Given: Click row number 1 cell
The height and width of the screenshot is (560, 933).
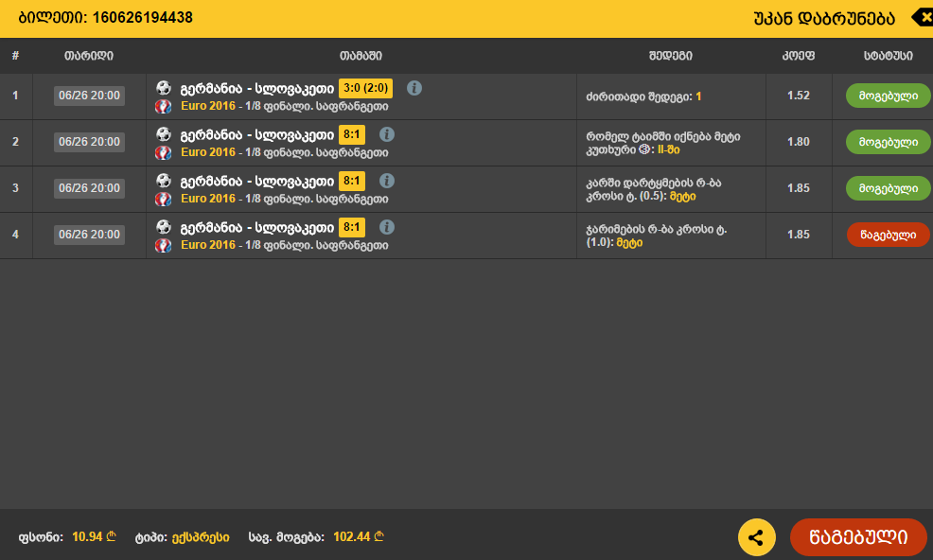Looking at the screenshot, I should (15, 96).
